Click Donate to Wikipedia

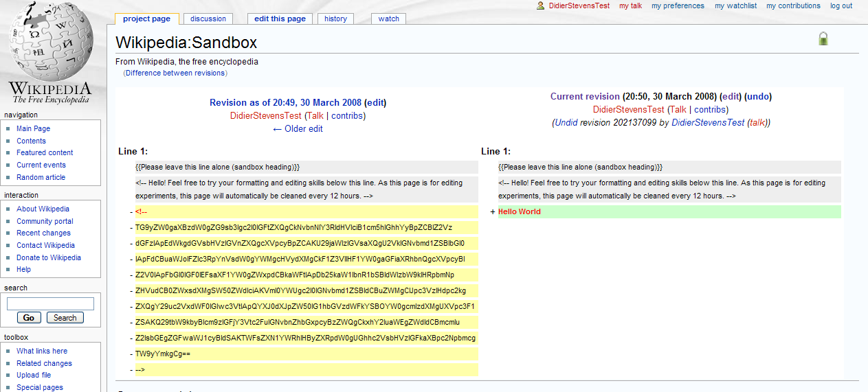pyautogui.click(x=49, y=257)
